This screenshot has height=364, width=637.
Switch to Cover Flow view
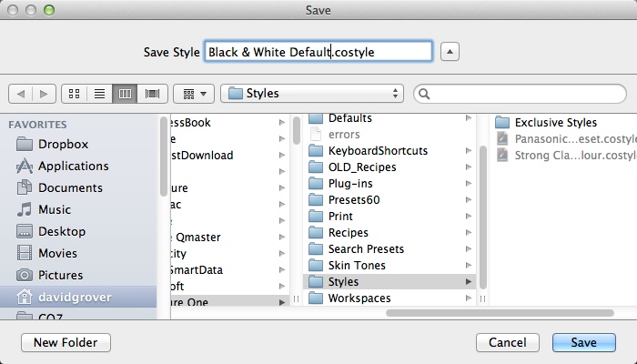tap(152, 94)
